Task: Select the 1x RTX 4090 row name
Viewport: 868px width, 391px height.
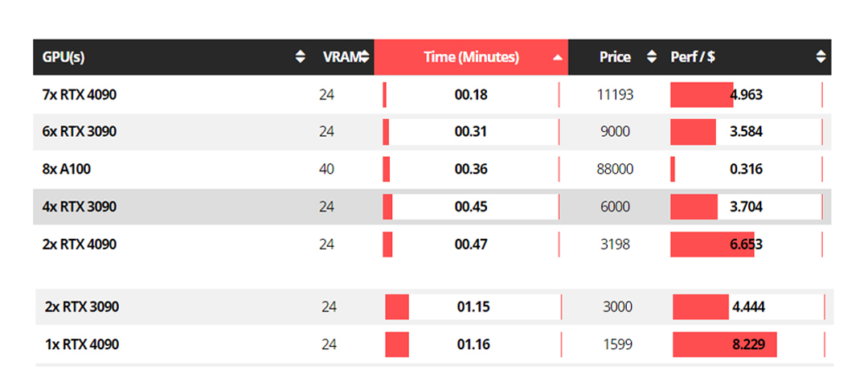Action: pos(82,344)
